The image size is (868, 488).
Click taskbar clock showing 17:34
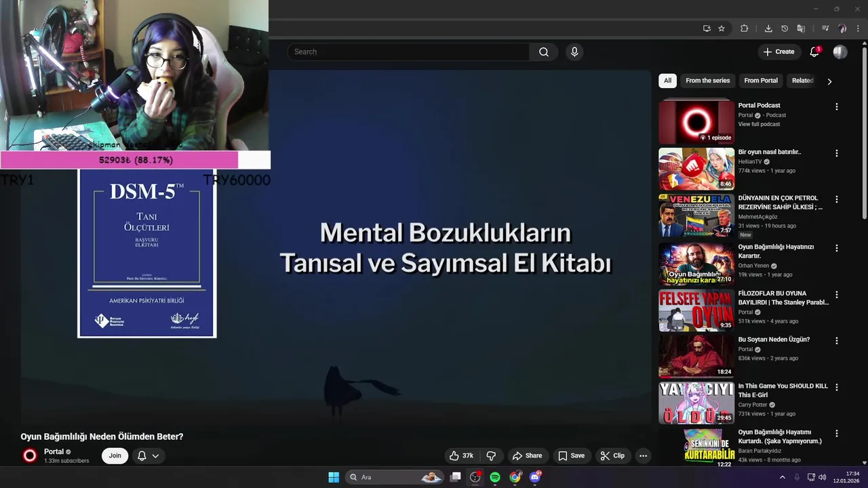tap(847, 477)
